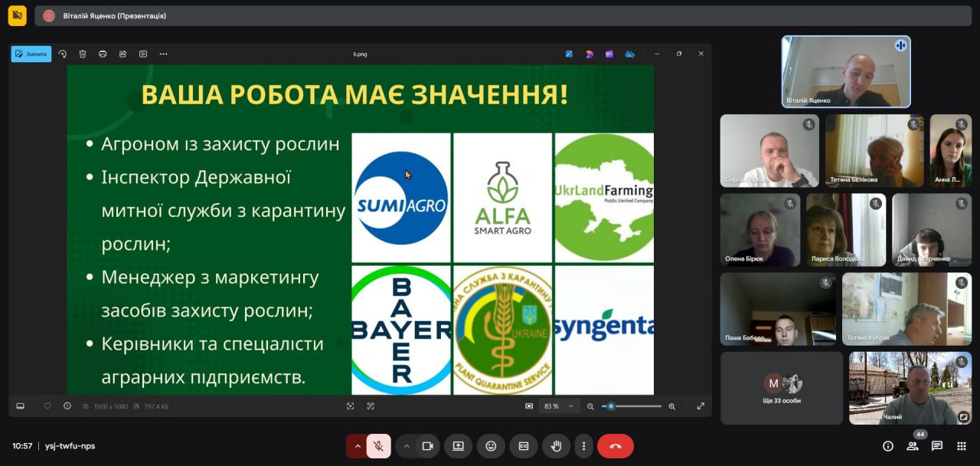Screen dimensions: 980x466
Task: Select Лариса Володько video tile
Action: [x=846, y=230]
